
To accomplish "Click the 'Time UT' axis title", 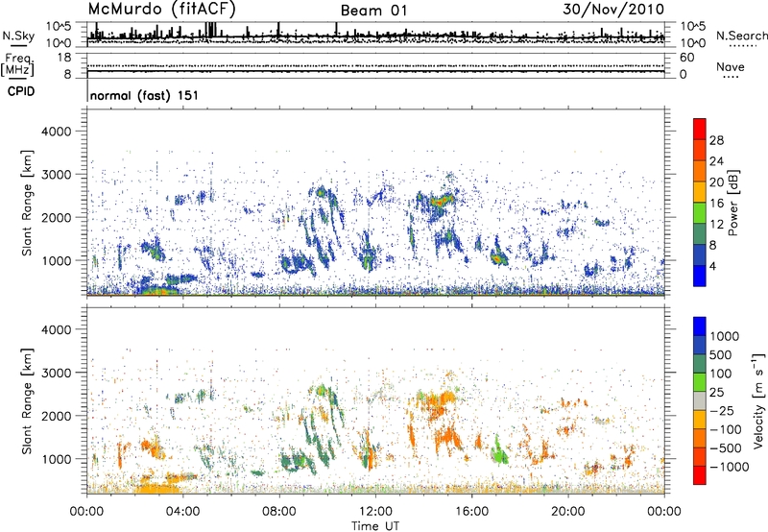I will point(375,526).
